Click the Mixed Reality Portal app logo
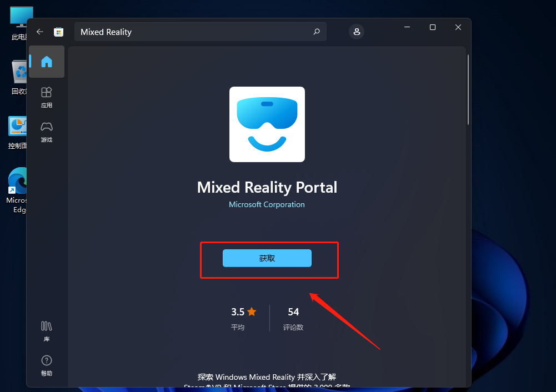This screenshot has height=392, width=556. click(267, 124)
